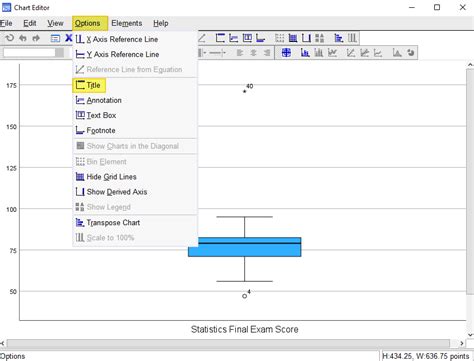Click the horizontal scrollbar track
The width and height of the screenshot is (474, 361).
(x=228, y=343)
